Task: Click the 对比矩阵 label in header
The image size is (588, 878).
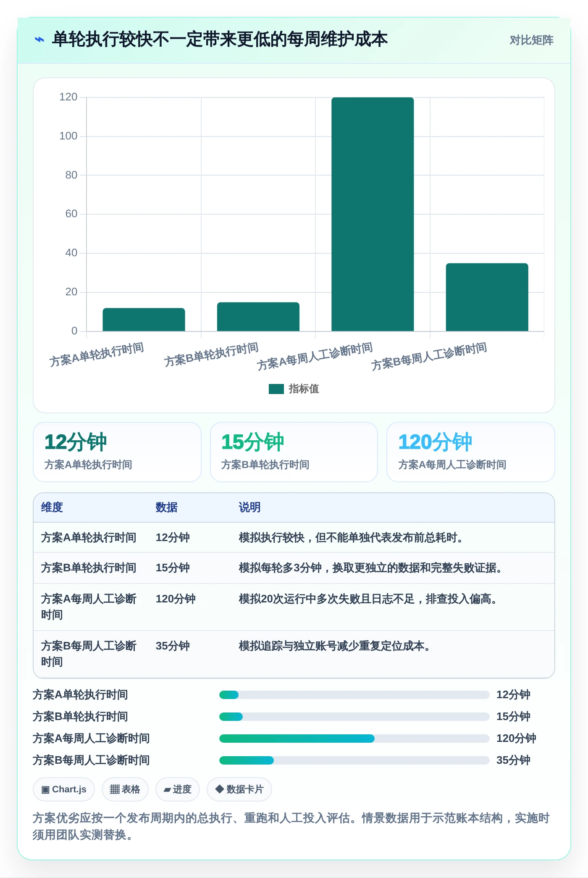Action: (531, 40)
